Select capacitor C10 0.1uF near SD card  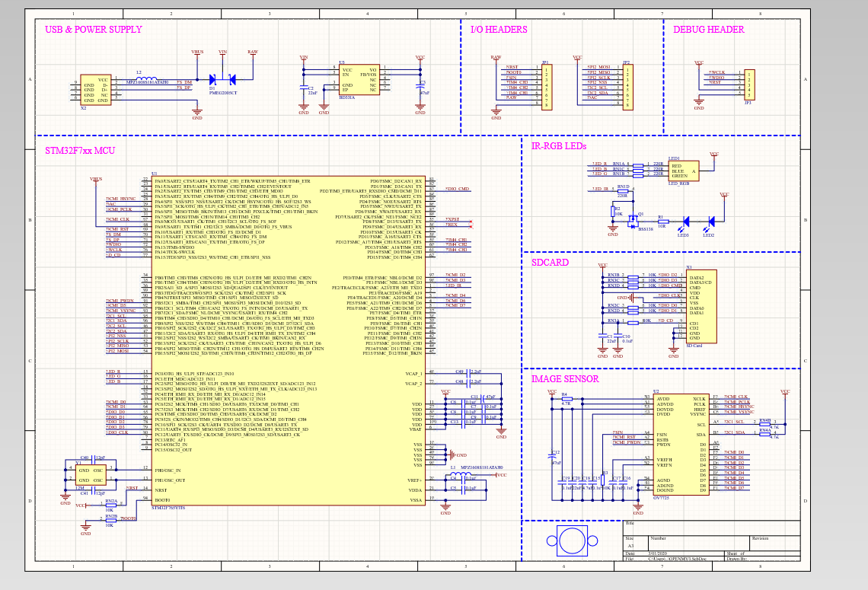click(618, 337)
